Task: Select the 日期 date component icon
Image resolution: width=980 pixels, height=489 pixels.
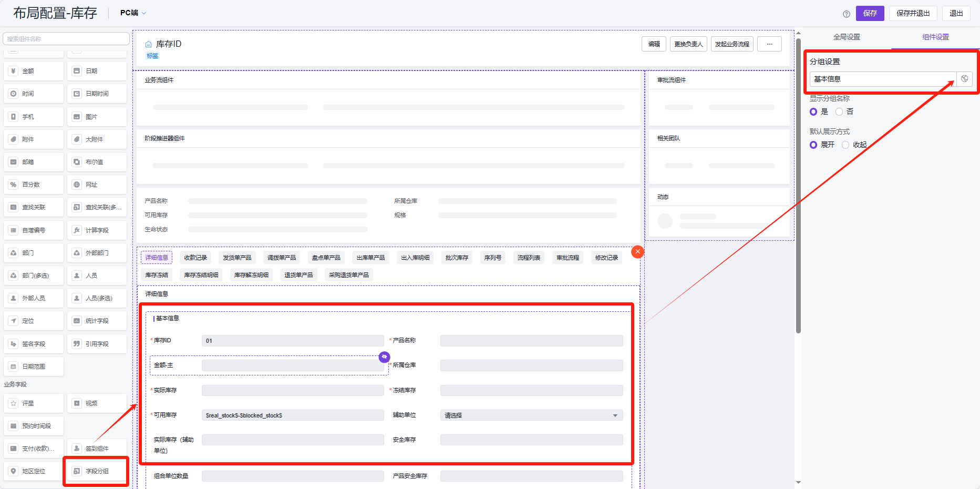Action: pos(77,71)
